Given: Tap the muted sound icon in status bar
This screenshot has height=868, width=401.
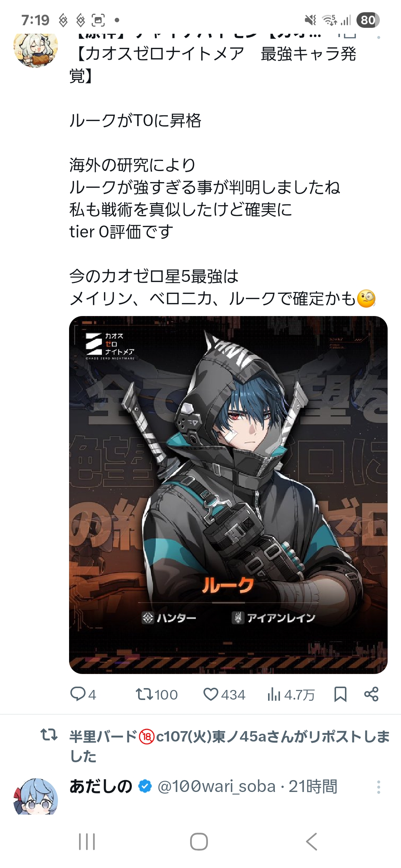Looking at the screenshot, I should click(x=310, y=20).
